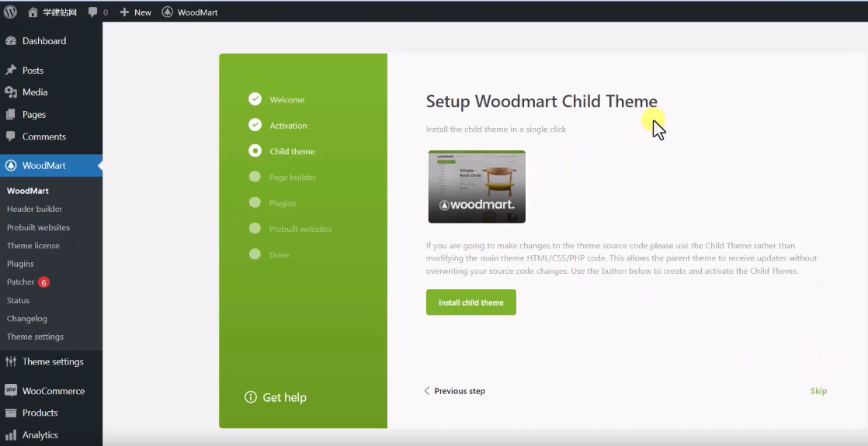Open Header builder submenu

(x=34, y=209)
